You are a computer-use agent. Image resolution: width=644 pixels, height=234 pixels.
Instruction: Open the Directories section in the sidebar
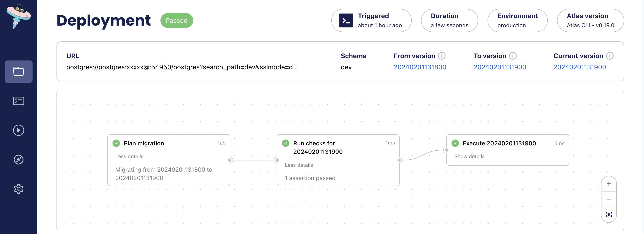tap(18, 71)
